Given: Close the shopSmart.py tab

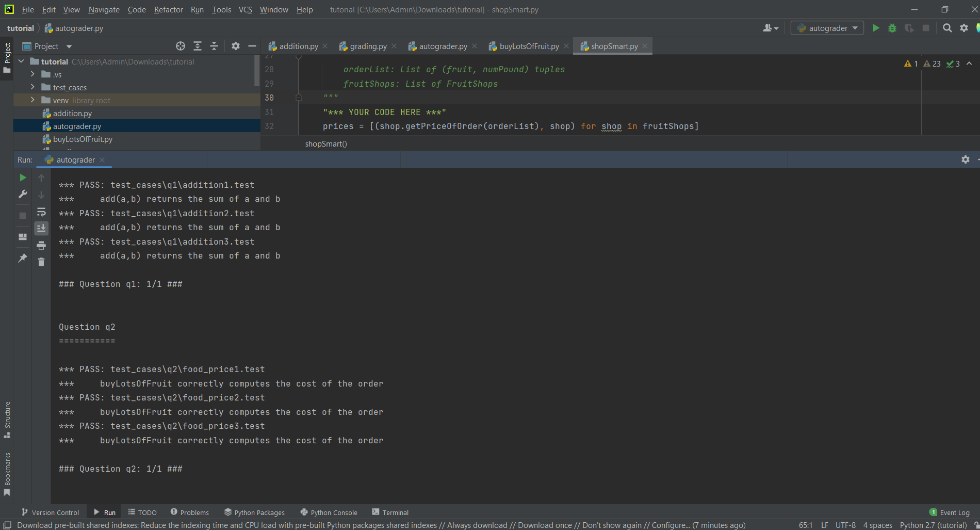Looking at the screenshot, I should point(645,46).
